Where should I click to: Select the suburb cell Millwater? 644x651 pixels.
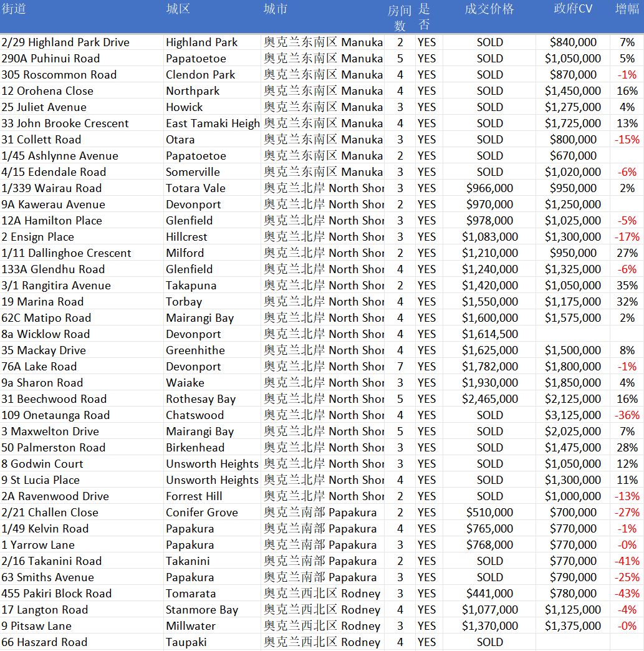point(191,625)
